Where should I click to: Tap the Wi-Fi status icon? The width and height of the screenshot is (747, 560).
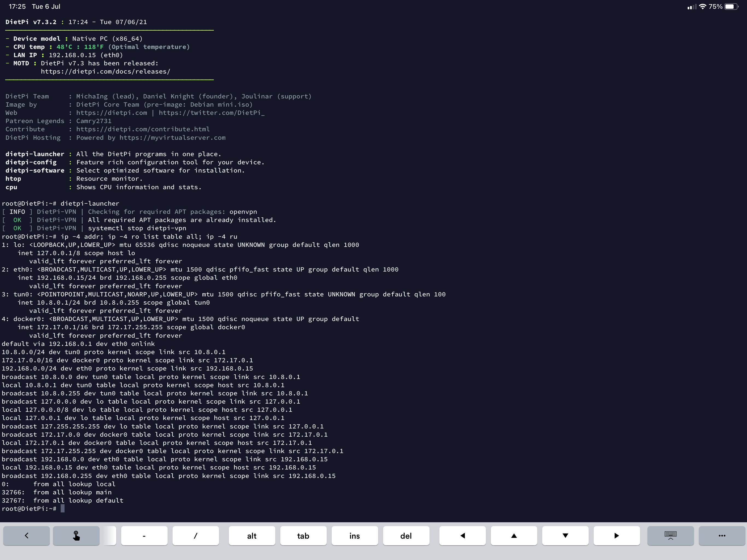(x=702, y=6)
